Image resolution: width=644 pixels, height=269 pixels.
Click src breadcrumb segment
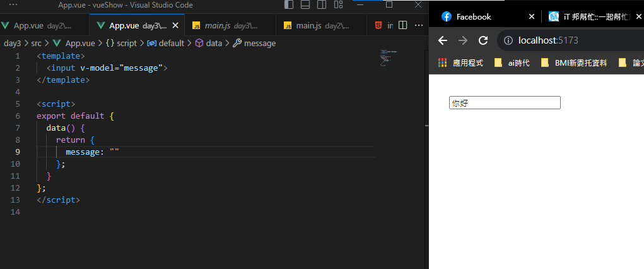(36, 43)
